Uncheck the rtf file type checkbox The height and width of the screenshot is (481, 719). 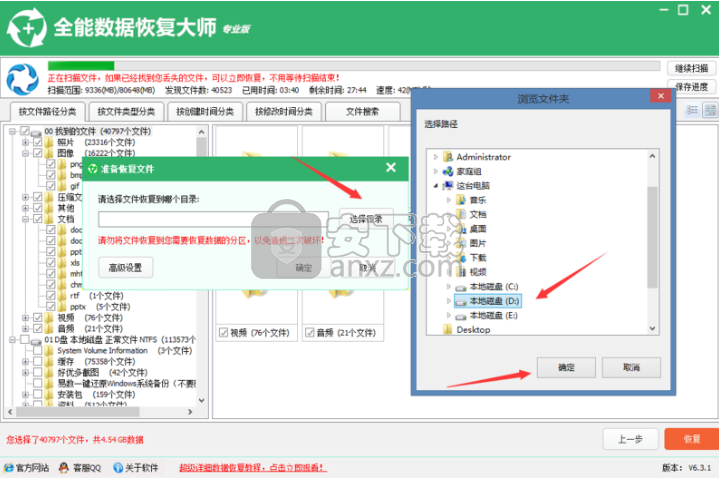pos(50,296)
